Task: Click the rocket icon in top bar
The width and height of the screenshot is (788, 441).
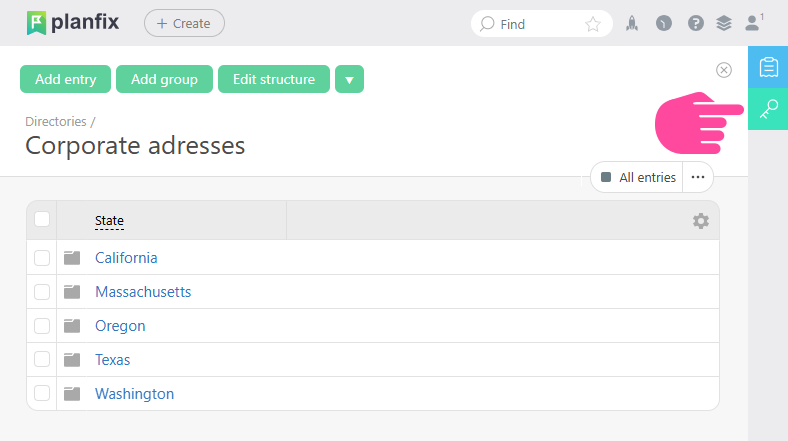Action: pyautogui.click(x=632, y=24)
